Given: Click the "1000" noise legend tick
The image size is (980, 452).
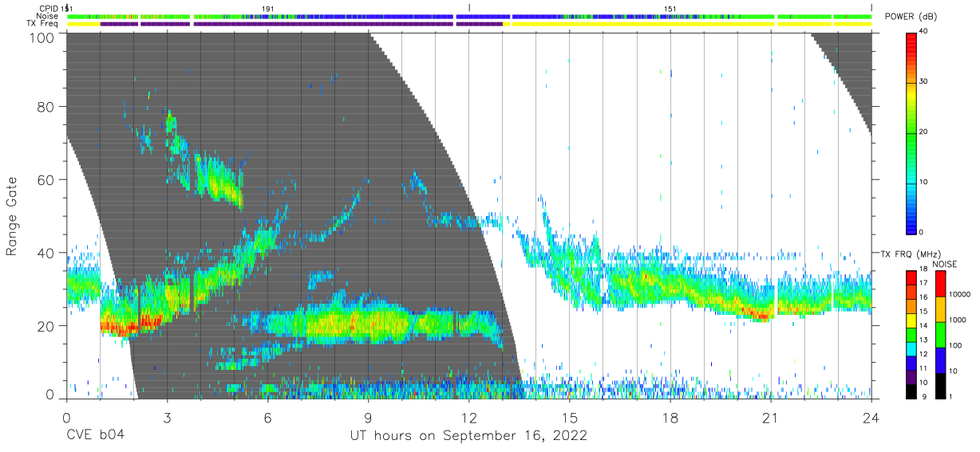Looking at the screenshot, I should tap(956, 320).
